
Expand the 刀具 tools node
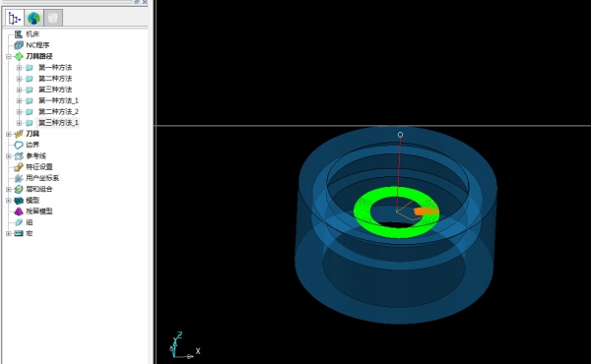[8, 134]
